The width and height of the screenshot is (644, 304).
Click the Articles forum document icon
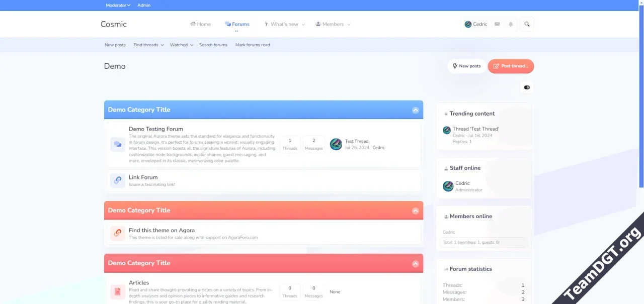(118, 291)
